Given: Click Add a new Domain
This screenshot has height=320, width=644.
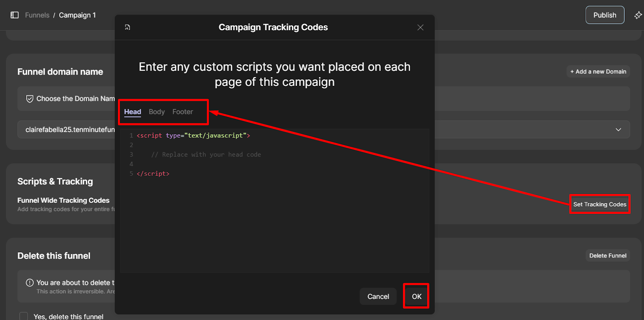Looking at the screenshot, I should [598, 71].
